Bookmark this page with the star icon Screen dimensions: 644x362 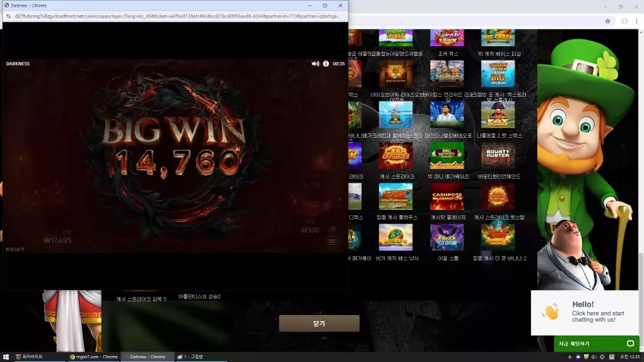point(608,21)
